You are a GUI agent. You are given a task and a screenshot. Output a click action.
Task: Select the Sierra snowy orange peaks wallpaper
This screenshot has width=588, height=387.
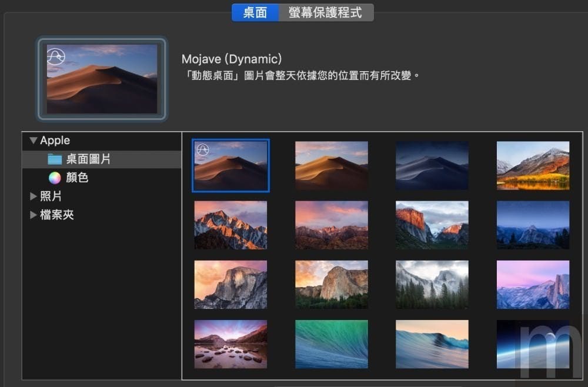click(x=230, y=225)
